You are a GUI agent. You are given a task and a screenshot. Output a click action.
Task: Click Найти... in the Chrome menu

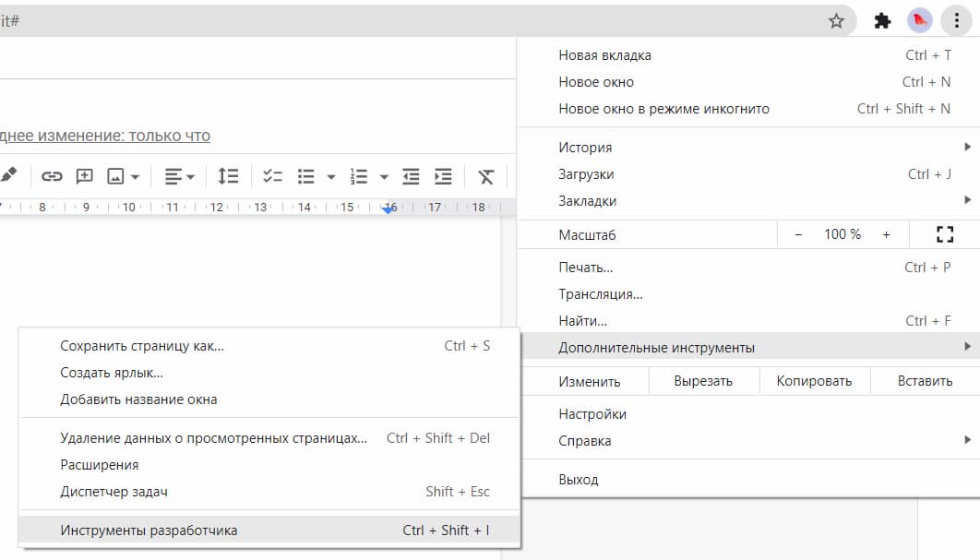tap(748, 321)
